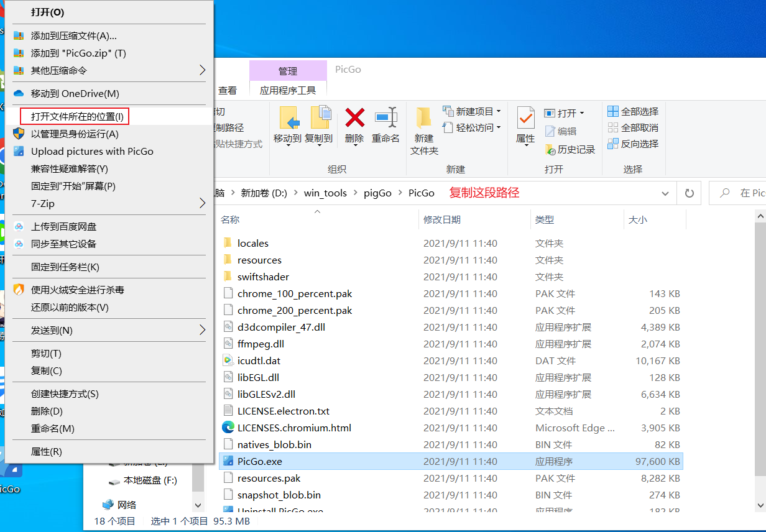Click the icudtl.dat file icon
Viewport: 766px width, 532px height.
click(x=228, y=360)
